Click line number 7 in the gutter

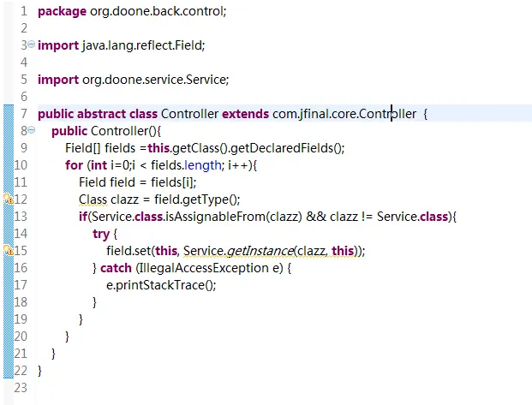(x=24, y=114)
